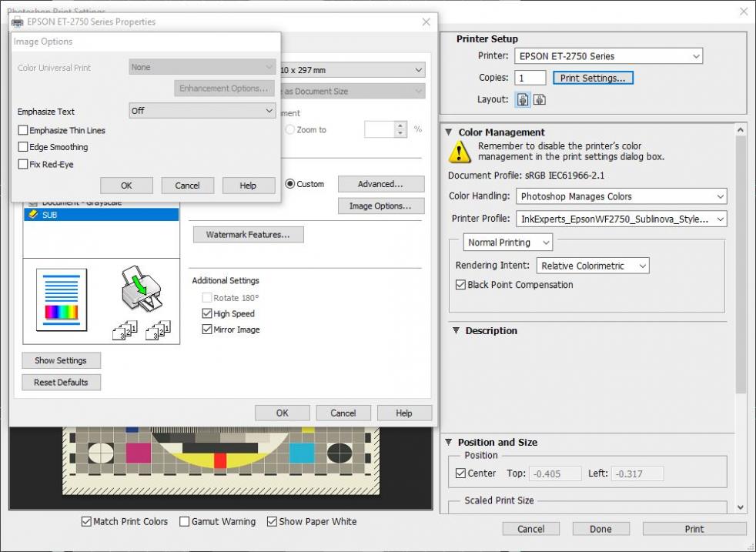This screenshot has height=552, width=756.
Task: Click the printer paper-feed illustration icon
Action: 141,288
